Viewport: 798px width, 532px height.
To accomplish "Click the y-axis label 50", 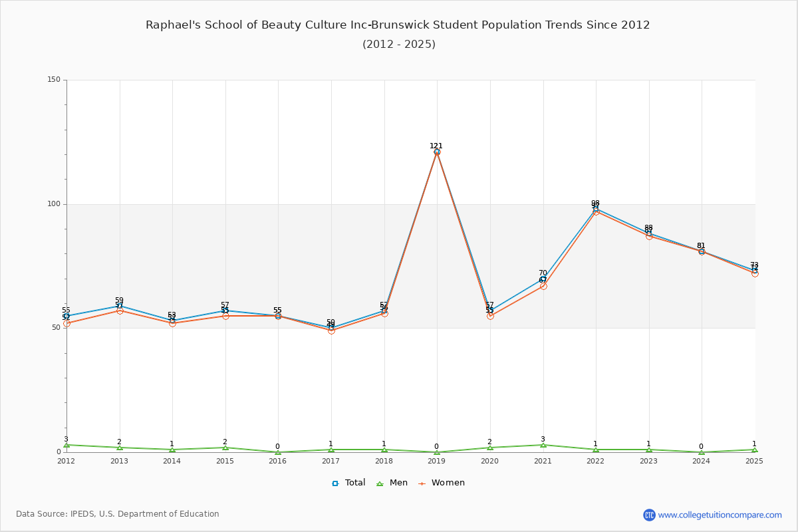I will 56,328.
